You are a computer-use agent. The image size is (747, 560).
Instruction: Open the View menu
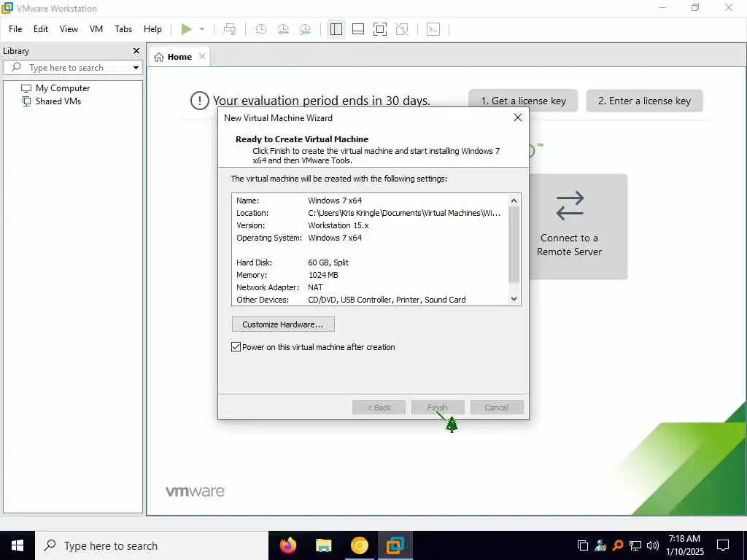tap(69, 29)
